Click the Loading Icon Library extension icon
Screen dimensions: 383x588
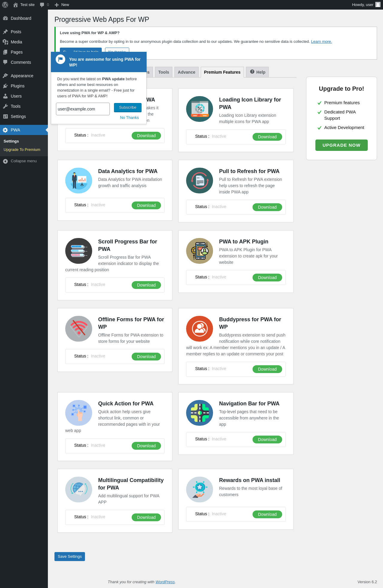[x=200, y=109]
